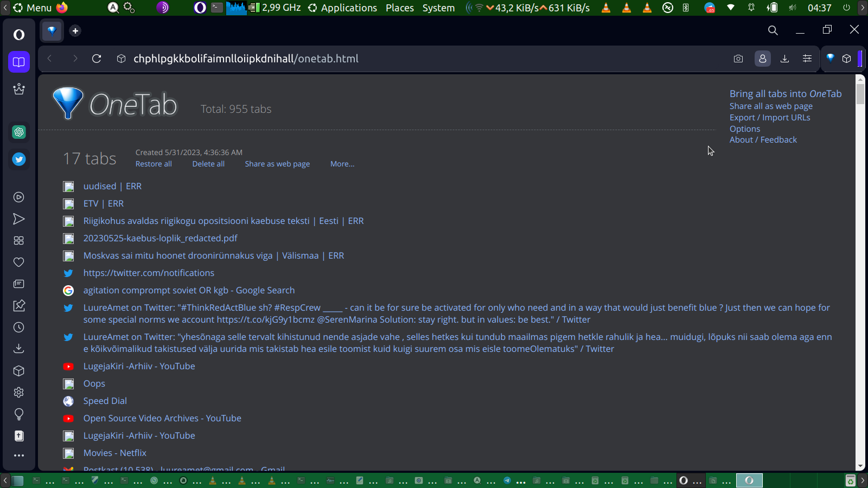Click the lightbulb icon in the sidebar

pyautogui.click(x=19, y=414)
